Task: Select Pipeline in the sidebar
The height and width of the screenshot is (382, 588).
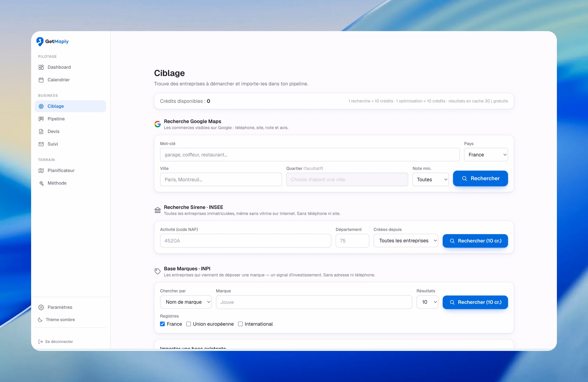Action: [70, 119]
